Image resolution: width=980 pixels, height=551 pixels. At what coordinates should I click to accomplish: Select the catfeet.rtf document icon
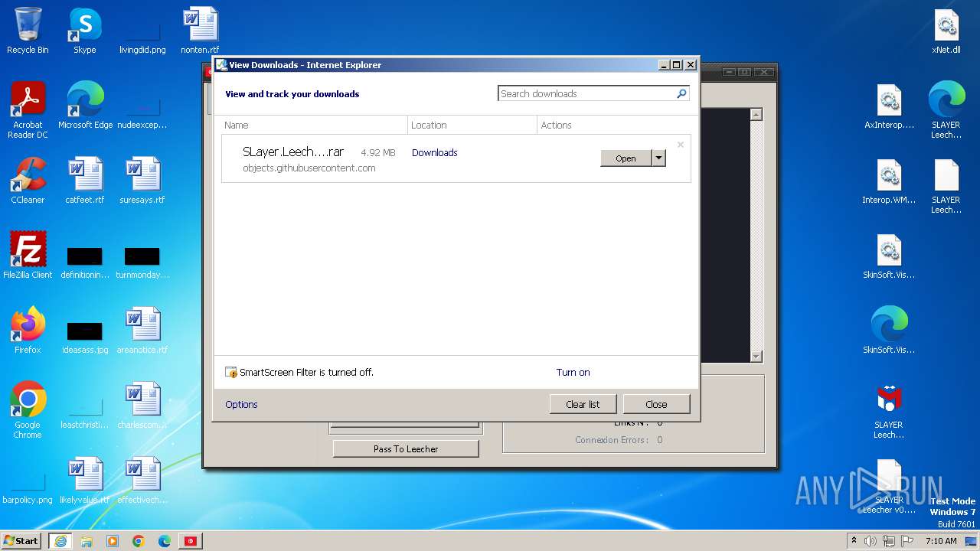[85, 181]
